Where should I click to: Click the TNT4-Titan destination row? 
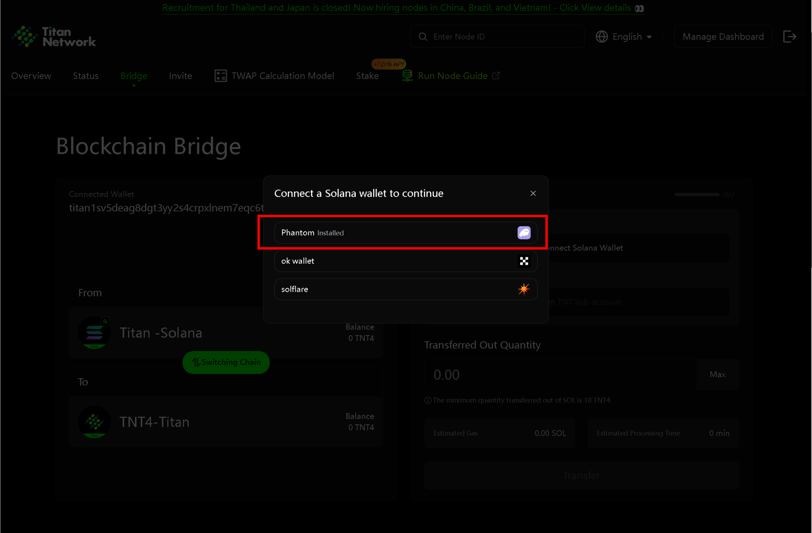[226, 422]
